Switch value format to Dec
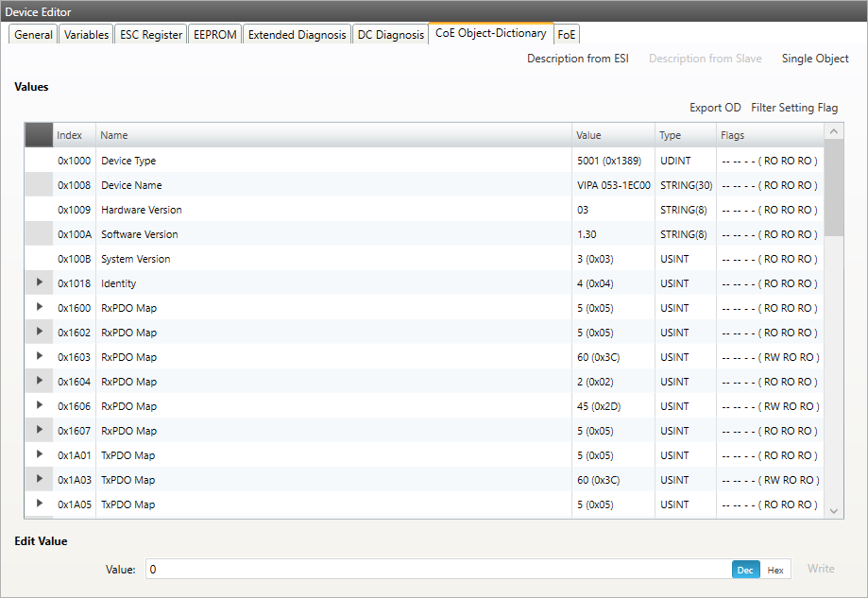The height and width of the screenshot is (598, 868). coord(745,570)
